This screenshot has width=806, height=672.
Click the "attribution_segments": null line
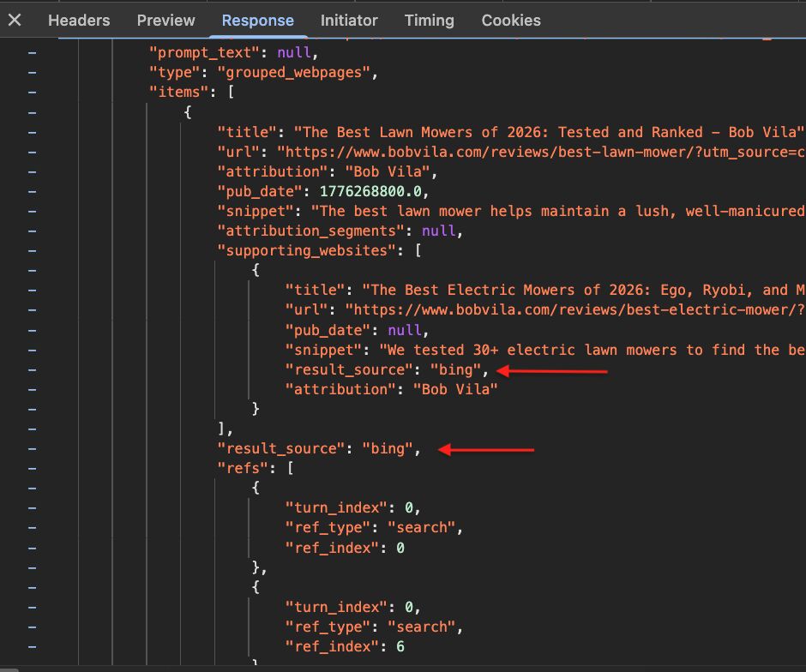340,231
